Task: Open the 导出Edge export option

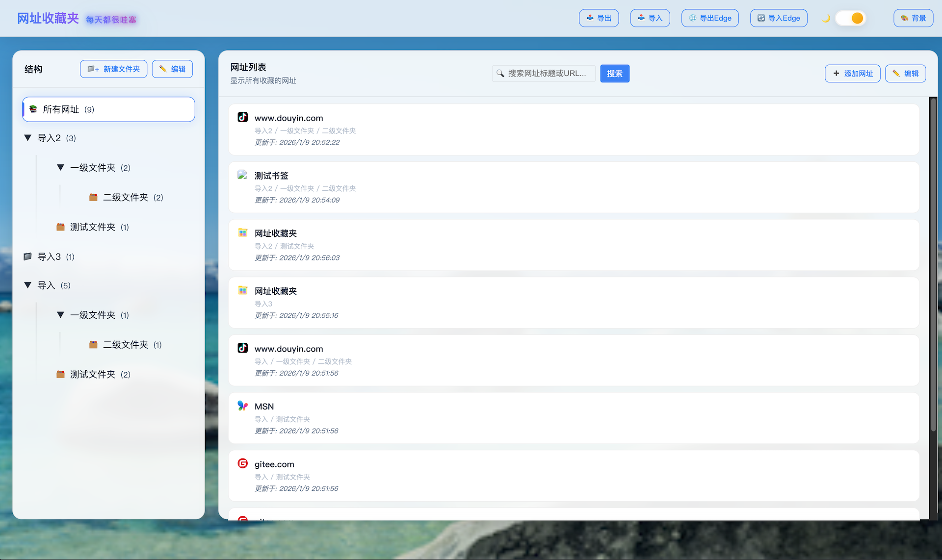Action: point(709,18)
